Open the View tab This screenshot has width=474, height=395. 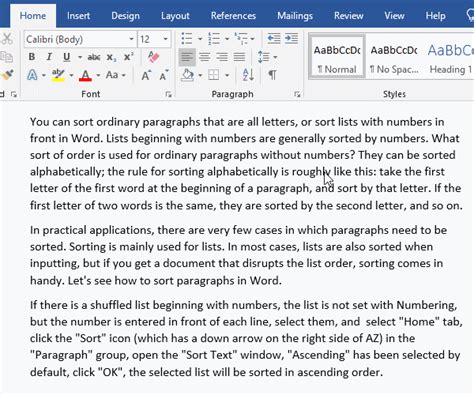(394, 16)
